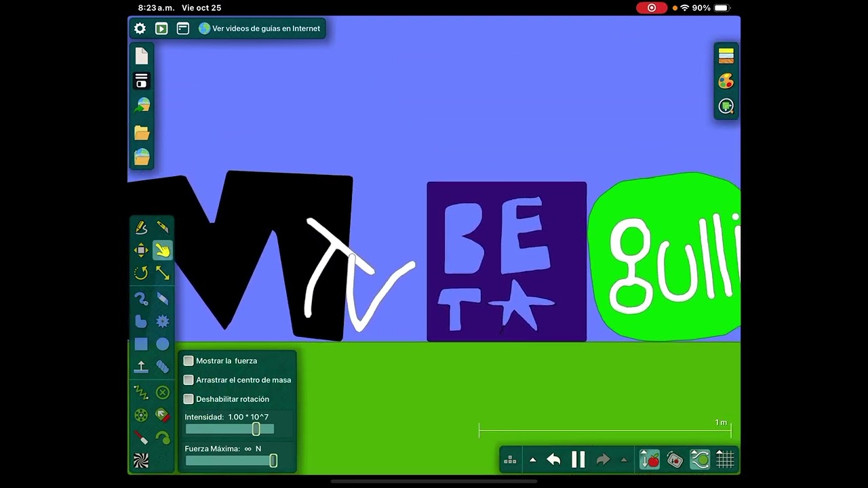Tick Deshabilitar rotación checkbox
This screenshot has width=868, height=488.
tap(189, 399)
